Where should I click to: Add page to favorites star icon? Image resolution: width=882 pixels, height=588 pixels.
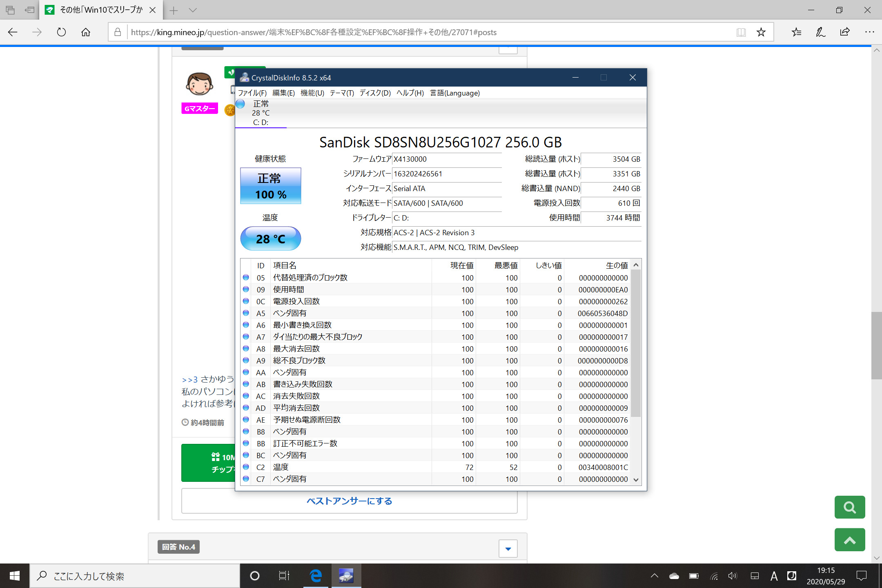click(x=761, y=32)
